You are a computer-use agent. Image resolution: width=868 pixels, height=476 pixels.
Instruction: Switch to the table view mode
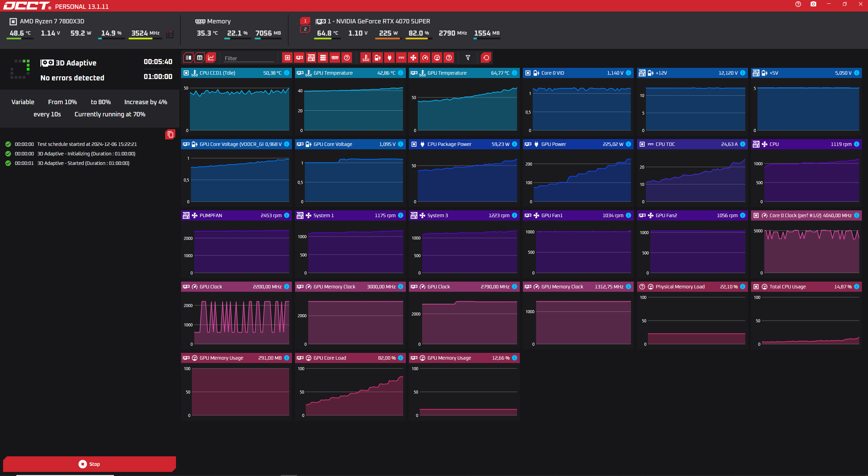point(200,58)
